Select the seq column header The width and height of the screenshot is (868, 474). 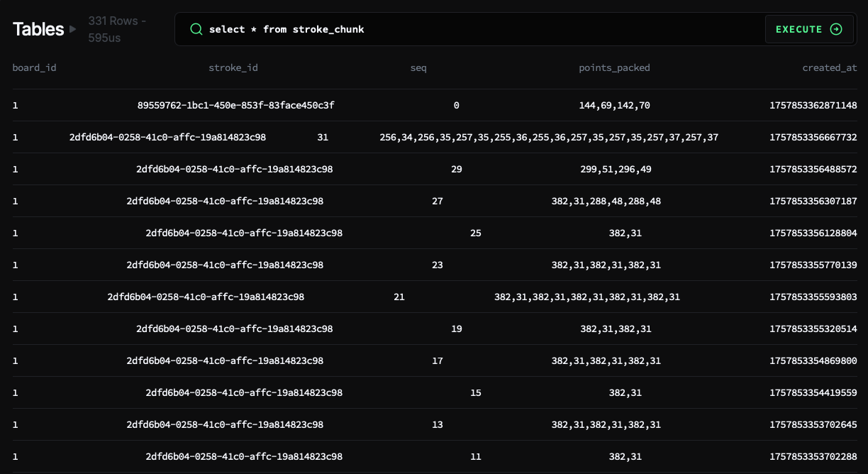click(418, 68)
